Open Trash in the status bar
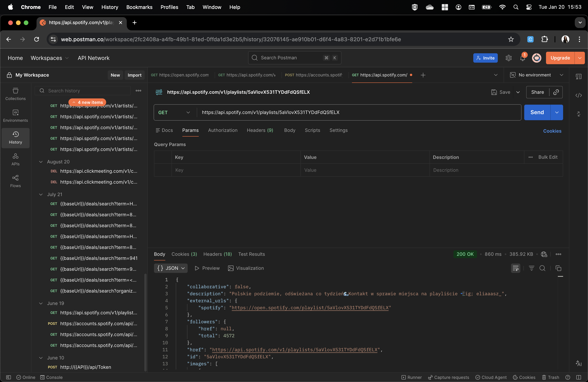 (550, 377)
